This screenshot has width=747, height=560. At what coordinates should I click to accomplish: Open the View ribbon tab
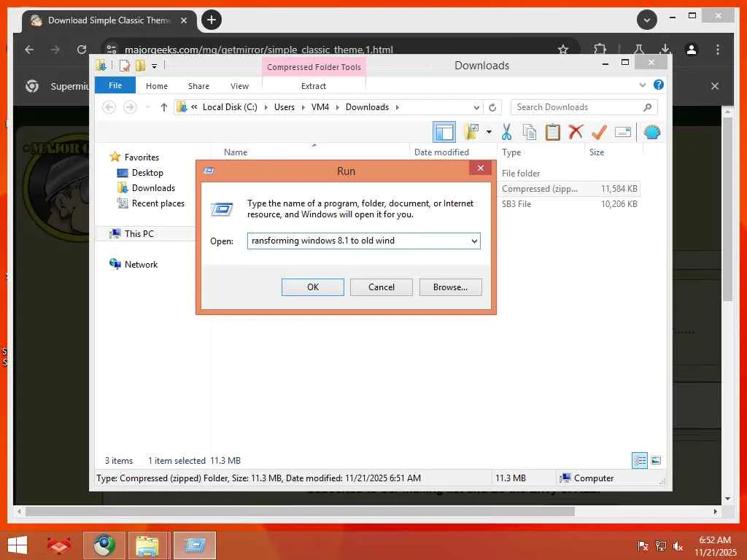tap(239, 86)
